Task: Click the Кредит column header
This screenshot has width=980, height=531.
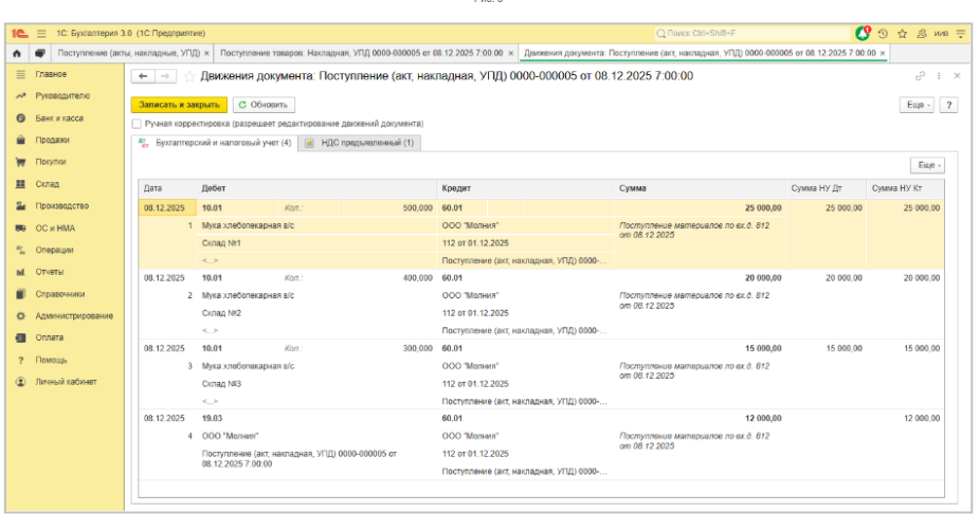Action: click(525, 188)
